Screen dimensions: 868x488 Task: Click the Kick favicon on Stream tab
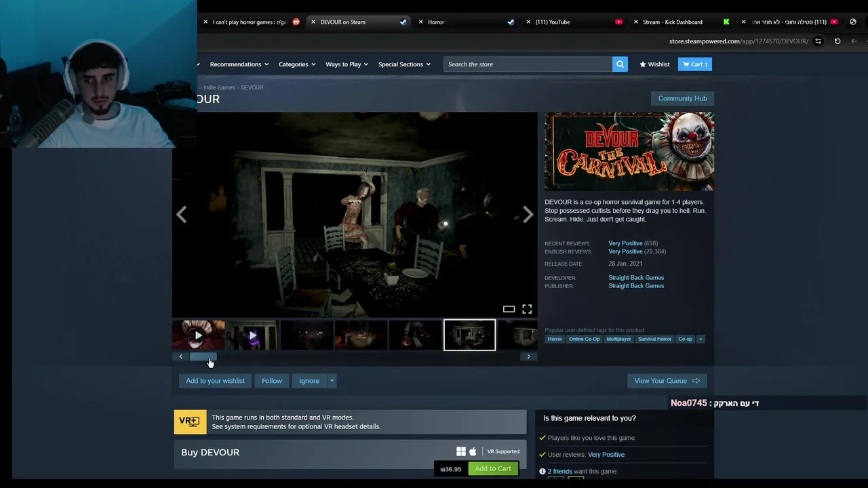point(726,22)
